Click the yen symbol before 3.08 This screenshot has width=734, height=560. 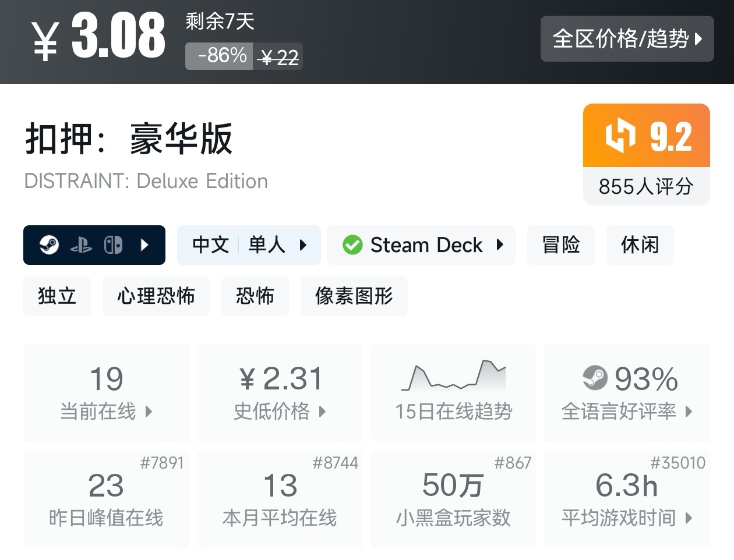[45, 41]
